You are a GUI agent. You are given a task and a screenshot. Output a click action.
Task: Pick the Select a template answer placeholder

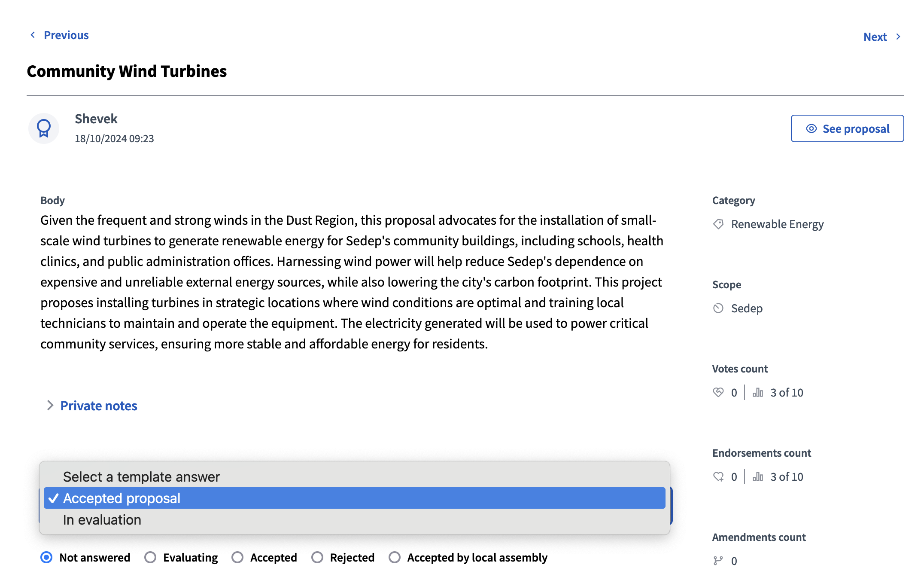coord(141,477)
